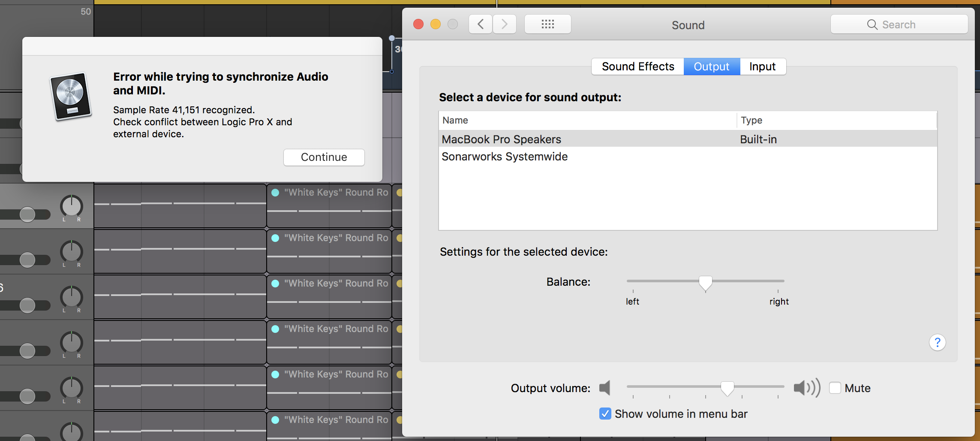980x441 pixels.
Task: Click the Output volume slider knob
Action: (x=727, y=388)
